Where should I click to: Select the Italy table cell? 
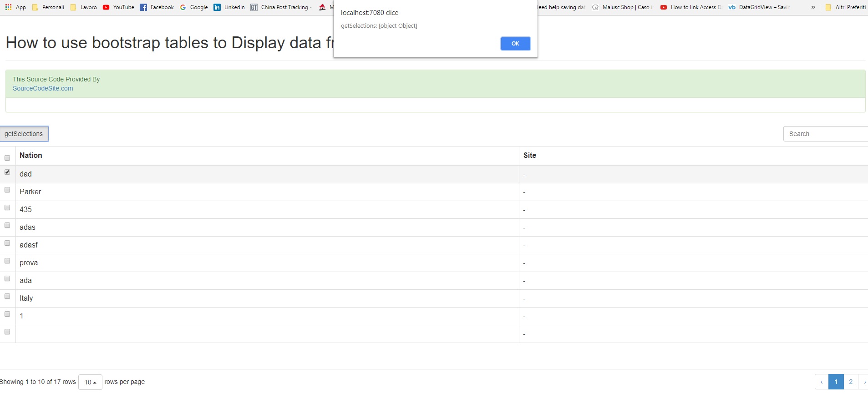tap(267, 298)
